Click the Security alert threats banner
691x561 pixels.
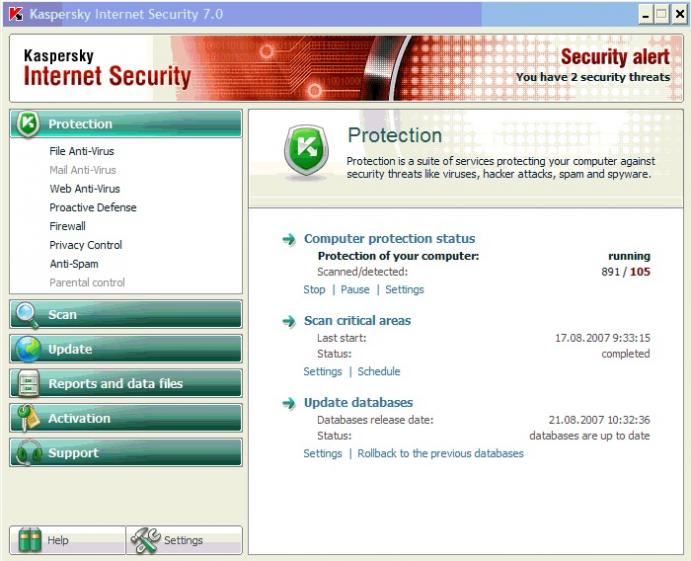click(x=593, y=67)
